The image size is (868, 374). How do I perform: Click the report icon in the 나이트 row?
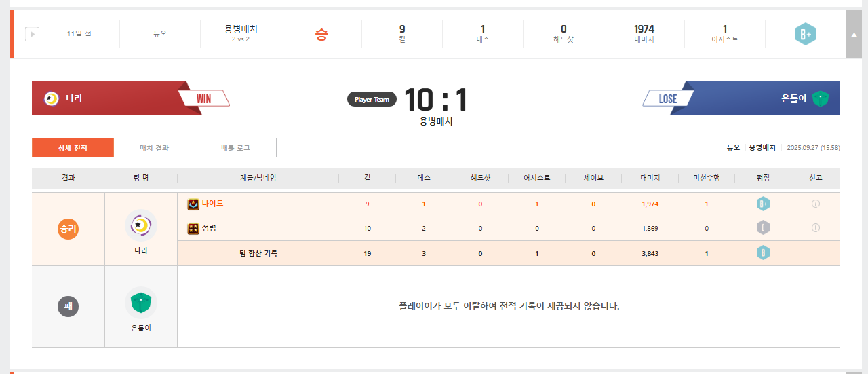tap(816, 204)
